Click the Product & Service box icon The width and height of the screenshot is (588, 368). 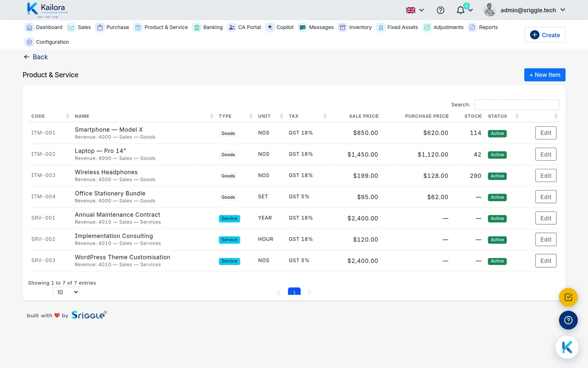coord(138,28)
